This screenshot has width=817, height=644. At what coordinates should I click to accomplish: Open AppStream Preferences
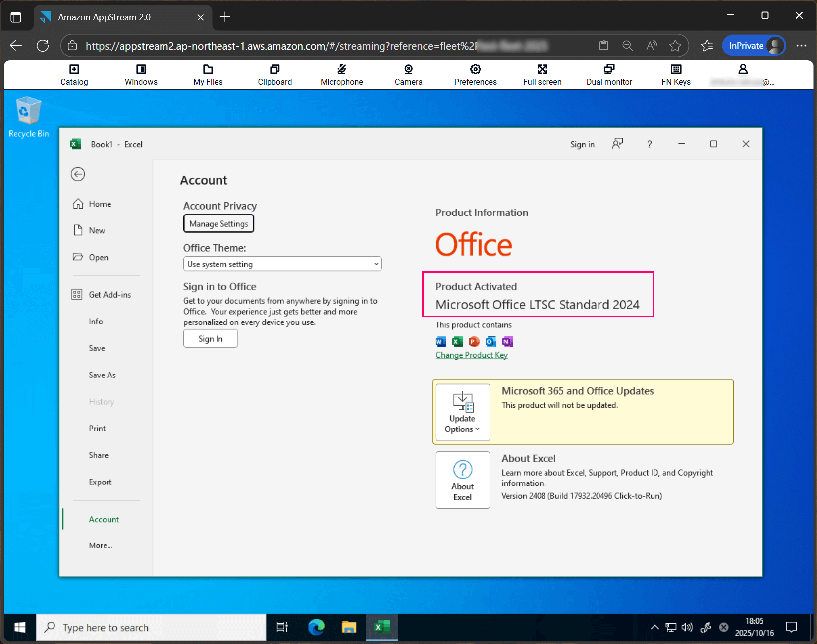coord(475,74)
